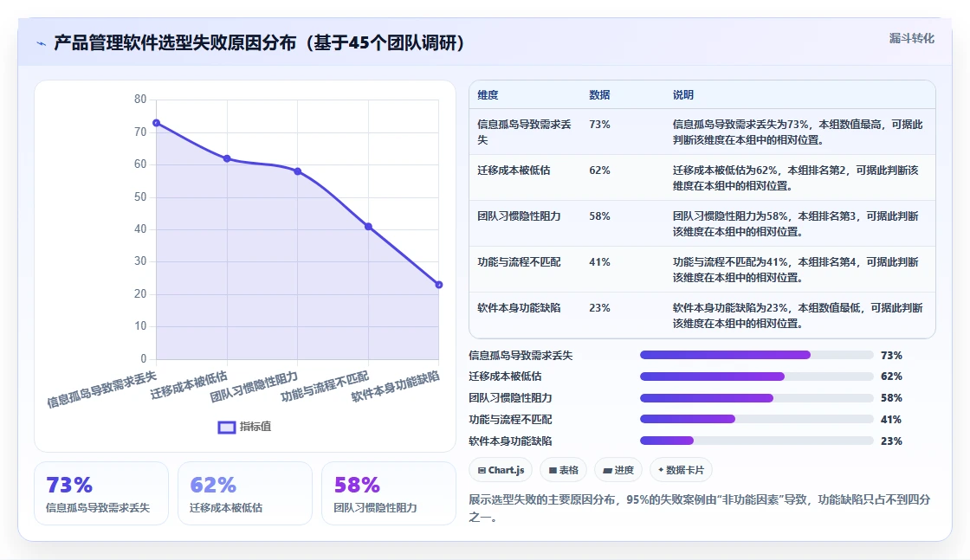Click the chart point at 迁移成本被低估
Screen dimensions: 970x560
point(227,159)
